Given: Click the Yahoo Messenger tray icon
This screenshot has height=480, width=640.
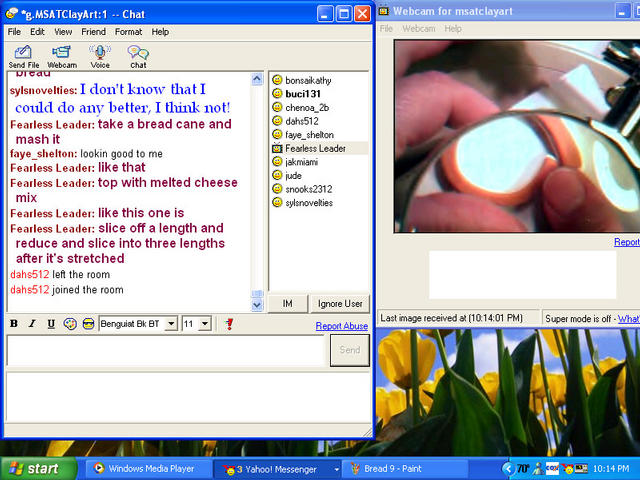Looking at the screenshot, I should pyautogui.click(x=567, y=469).
